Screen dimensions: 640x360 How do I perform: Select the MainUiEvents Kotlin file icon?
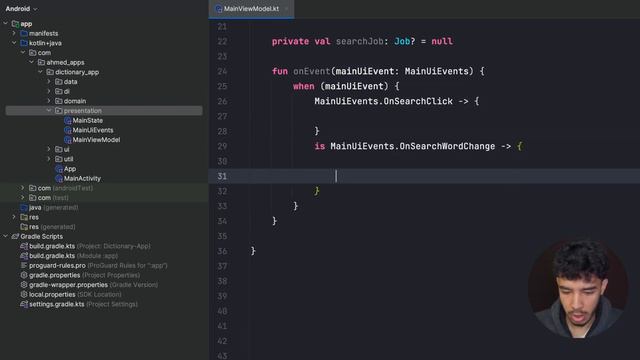coord(67,130)
